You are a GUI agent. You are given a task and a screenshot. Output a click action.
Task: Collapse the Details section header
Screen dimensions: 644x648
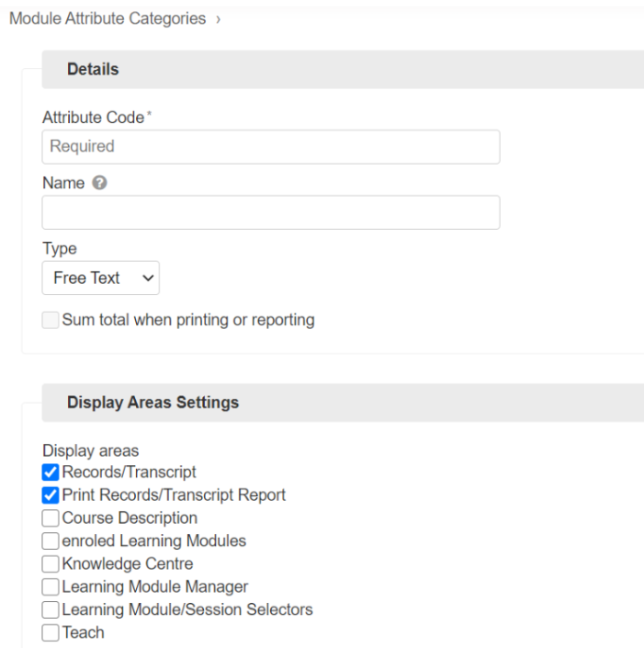(x=93, y=70)
